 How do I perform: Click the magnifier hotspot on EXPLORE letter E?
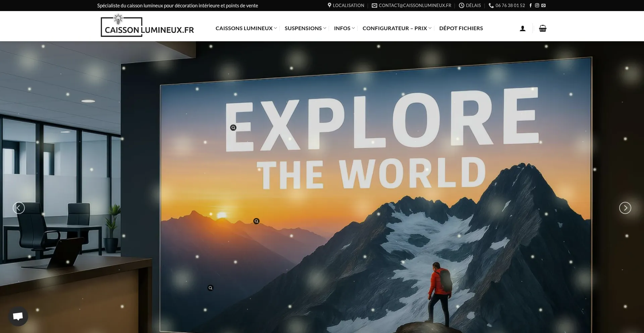point(233,128)
